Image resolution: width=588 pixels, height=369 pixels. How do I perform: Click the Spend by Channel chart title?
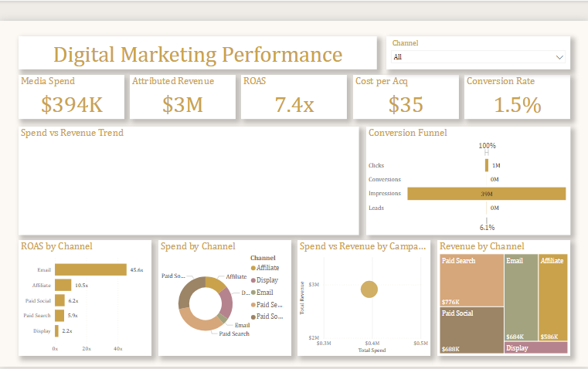198,246
